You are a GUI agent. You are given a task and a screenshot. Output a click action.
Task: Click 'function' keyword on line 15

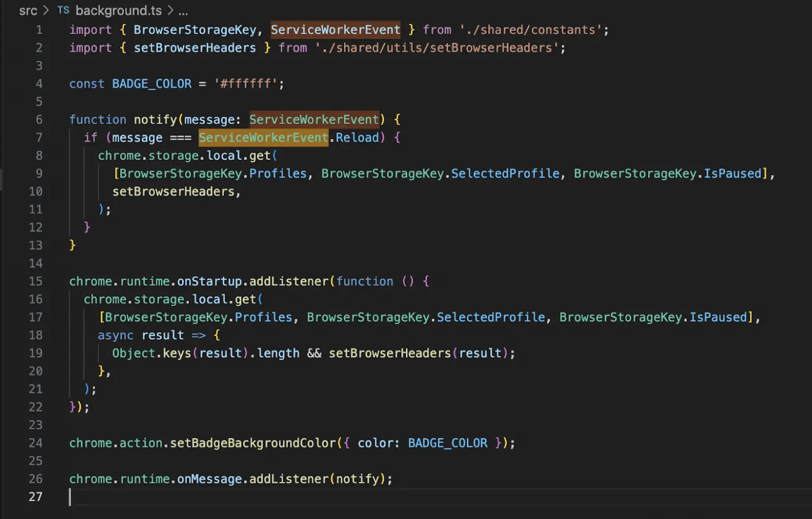pos(364,282)
